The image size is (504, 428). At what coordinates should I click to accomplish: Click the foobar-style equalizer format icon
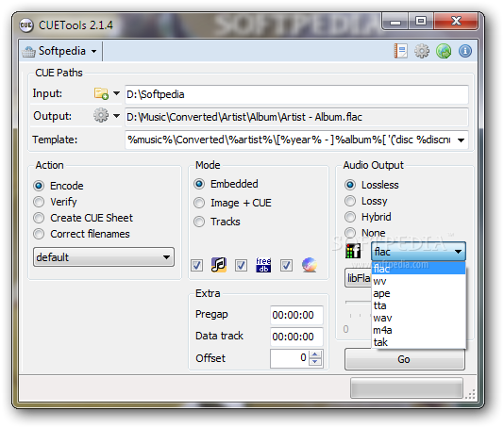click(353, 251)
